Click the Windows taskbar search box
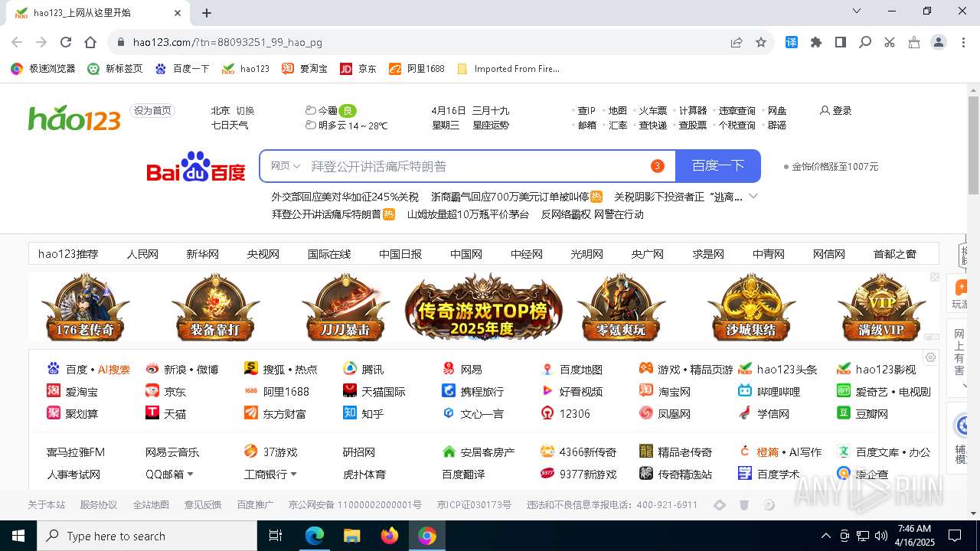This screenshot has width=980, height=551. pos(147,536)
